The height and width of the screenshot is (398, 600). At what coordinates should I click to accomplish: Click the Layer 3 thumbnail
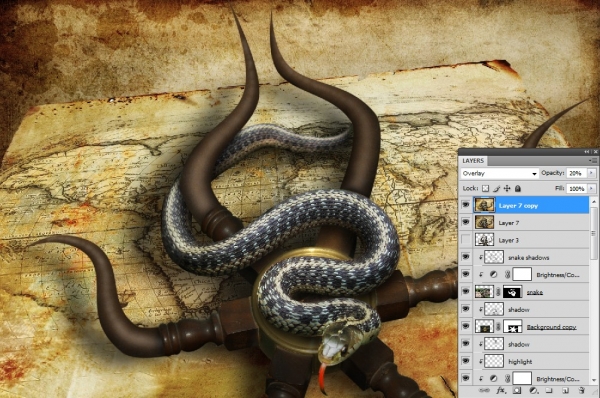pos(484,240)
